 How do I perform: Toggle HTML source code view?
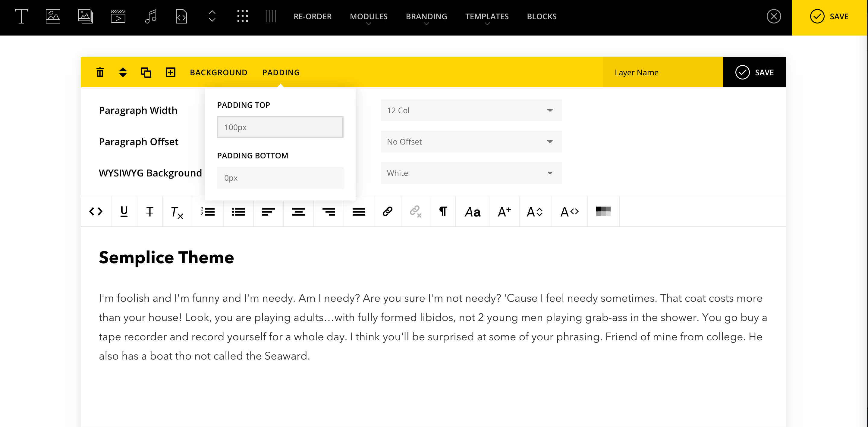[x=96, y=211]
